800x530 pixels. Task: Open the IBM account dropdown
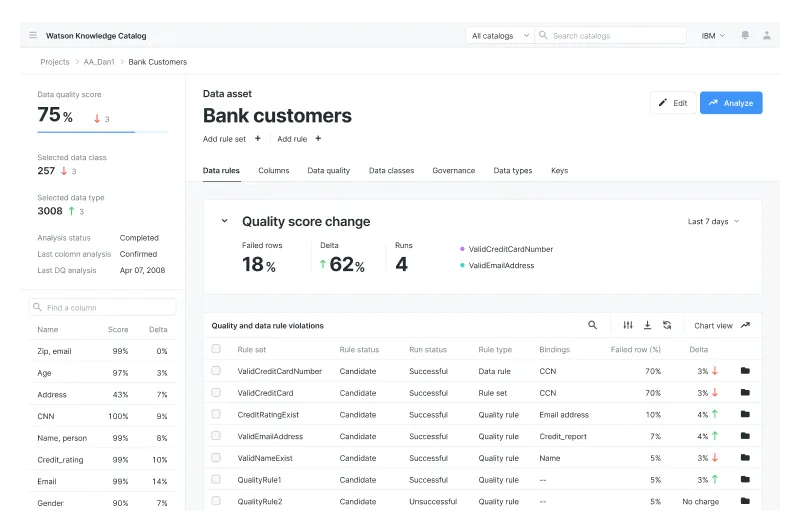(x=713, y=35)
